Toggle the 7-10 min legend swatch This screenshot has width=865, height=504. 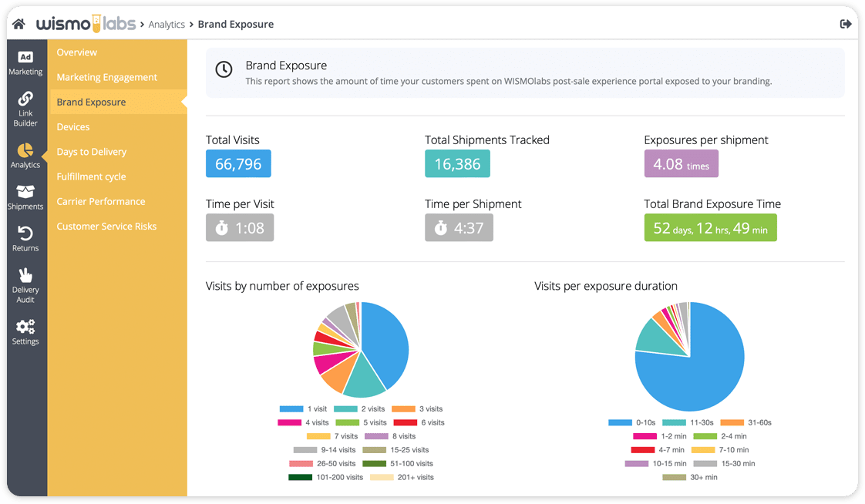(x=703, y=450)
